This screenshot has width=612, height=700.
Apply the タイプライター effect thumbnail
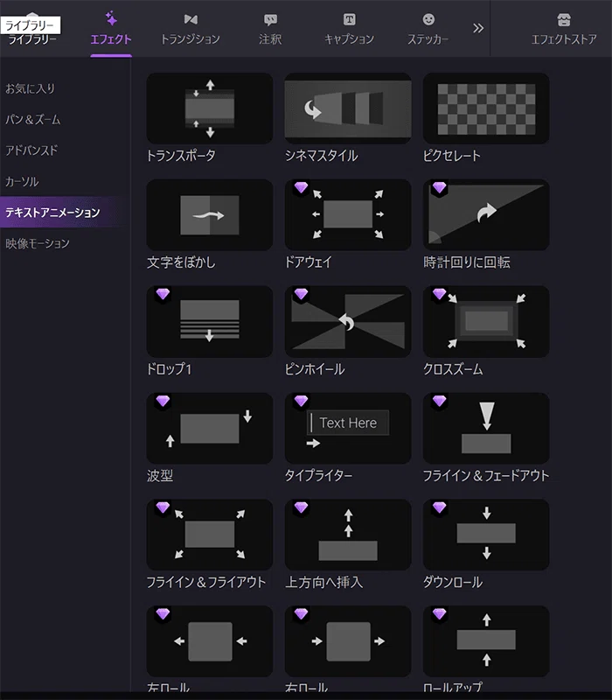pyautogui.click(x=348, y=428)
